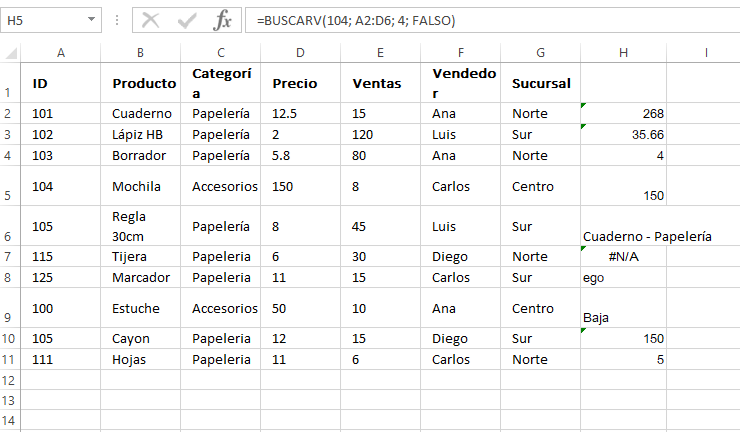
Task: Select cell H7 showing #N/A error
Action: pos(623,256)
